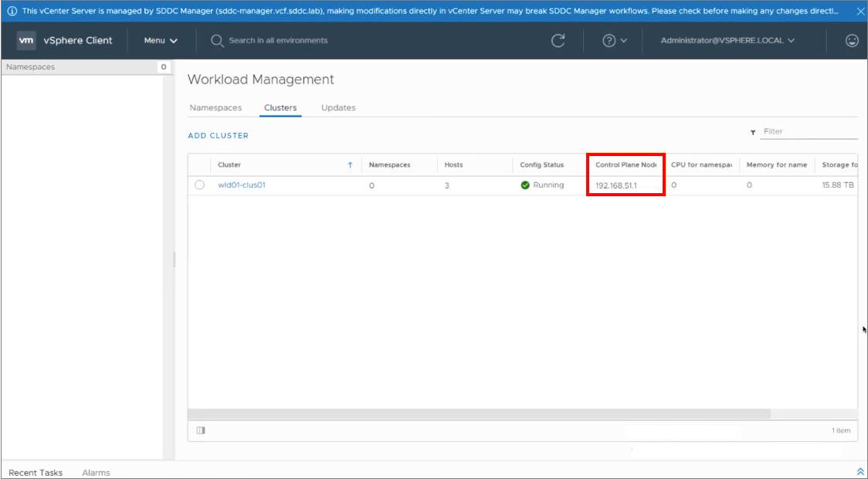Switch to the Namespaces tab
868x479 pixels.
point(215,107)
